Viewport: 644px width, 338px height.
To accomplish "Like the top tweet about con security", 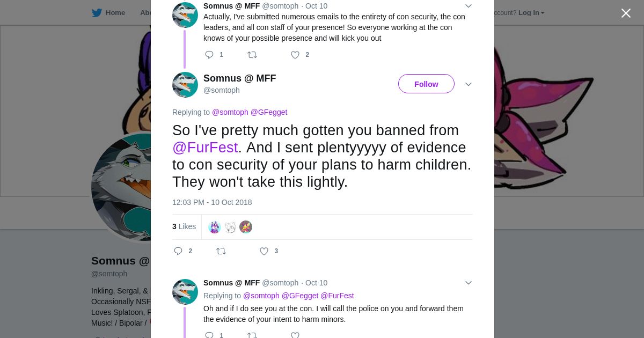I will coord(295,55).
